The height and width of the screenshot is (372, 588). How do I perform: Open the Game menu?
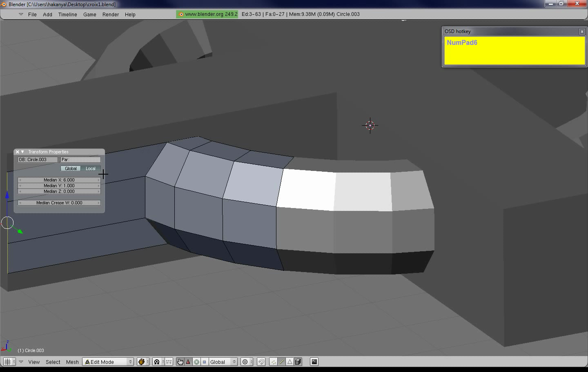[x=90, y=14]
